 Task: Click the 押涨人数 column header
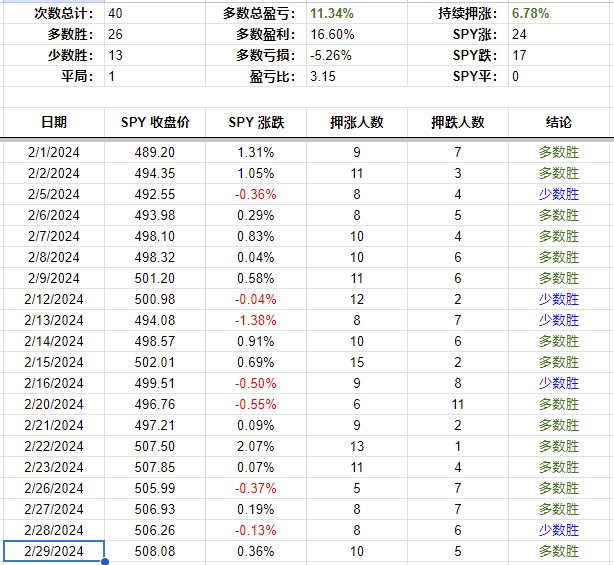[357, 122]
